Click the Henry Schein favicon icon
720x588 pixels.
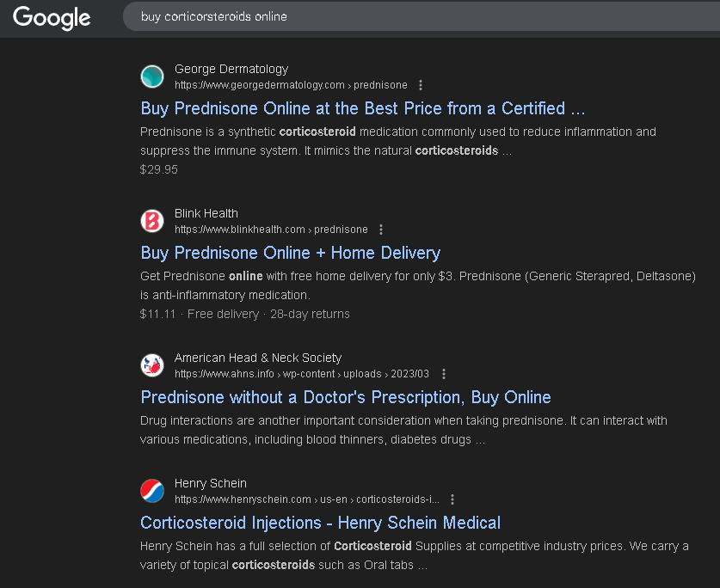click(152, 491)
